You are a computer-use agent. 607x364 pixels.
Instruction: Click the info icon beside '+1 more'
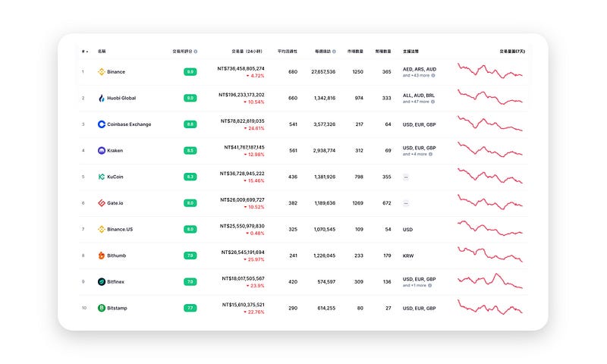coord(429,285)
